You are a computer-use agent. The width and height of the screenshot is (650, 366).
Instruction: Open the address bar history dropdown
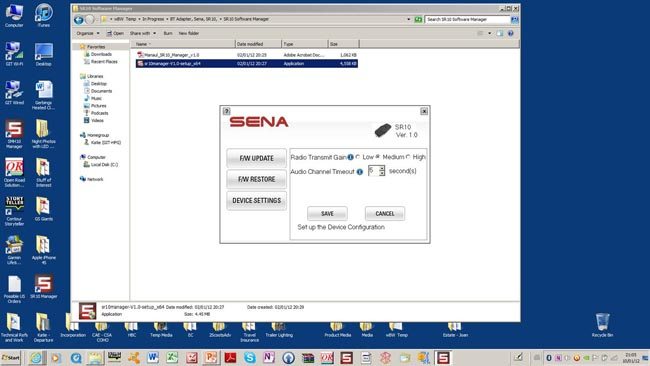pyautogui.click(x=408, y=19)
